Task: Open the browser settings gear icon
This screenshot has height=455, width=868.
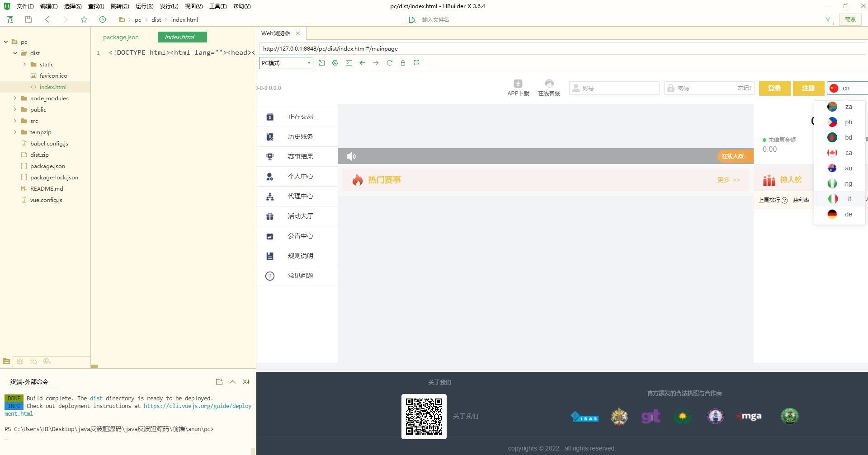Action: point(335,63)
